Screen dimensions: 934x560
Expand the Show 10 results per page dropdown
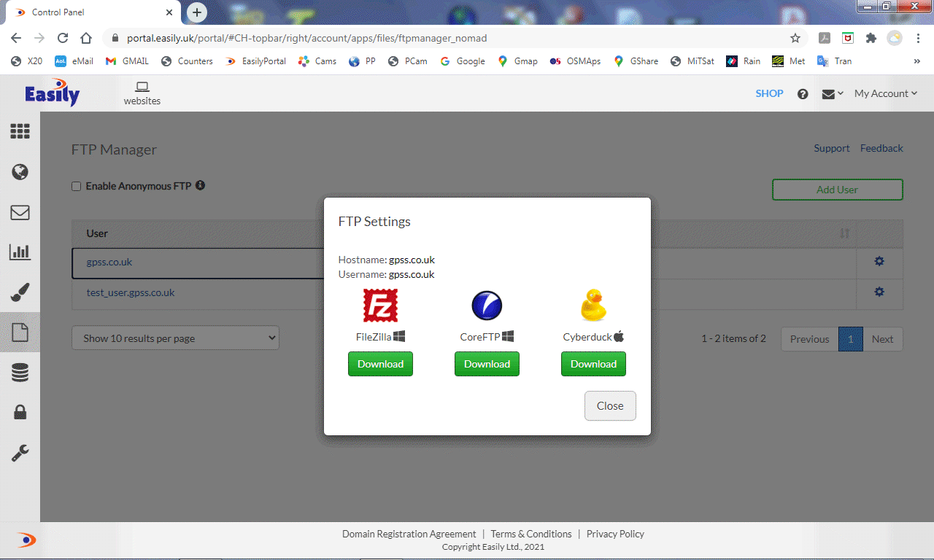[175, 338]
